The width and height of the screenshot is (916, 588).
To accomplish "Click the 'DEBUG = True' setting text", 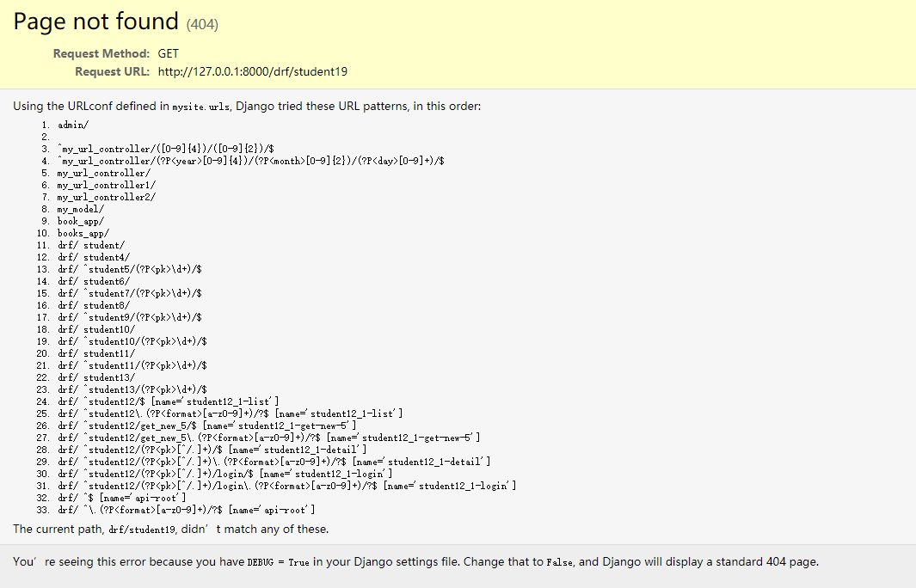I will tap(278, 562).
